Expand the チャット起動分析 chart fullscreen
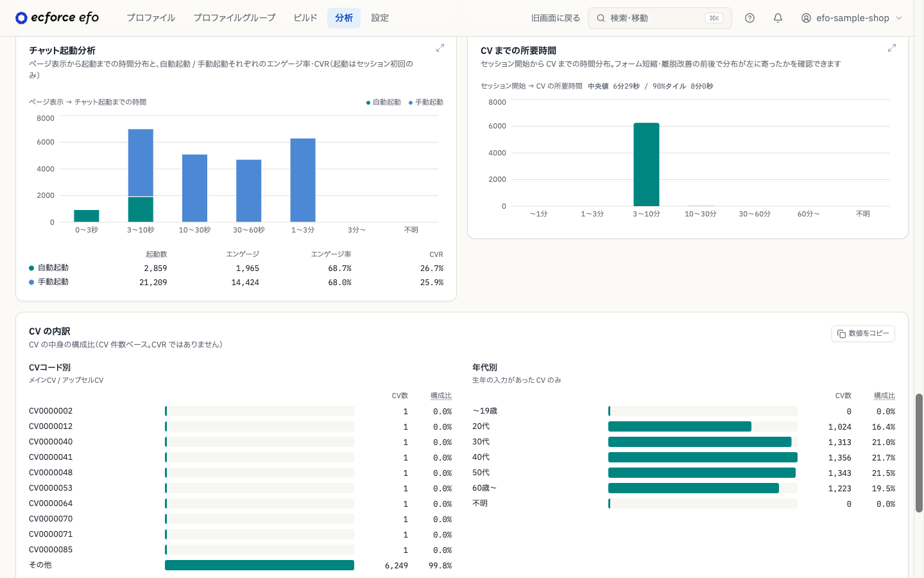924x578 pixels. pyautogui.click(x=440, y=48)
